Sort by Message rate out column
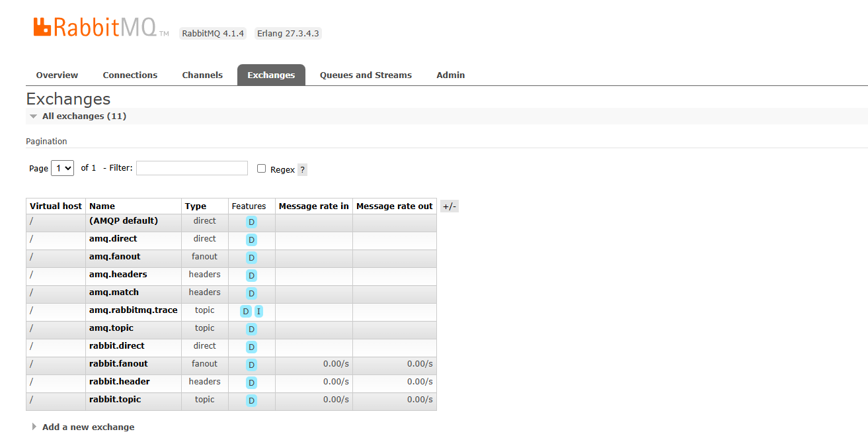The width and height of the screenshot is (868, 440). coord(395,206)
